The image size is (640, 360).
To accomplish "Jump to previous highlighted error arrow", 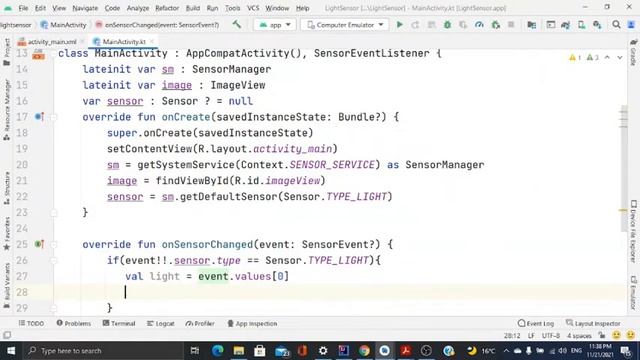I will click(x=607, y=58).
